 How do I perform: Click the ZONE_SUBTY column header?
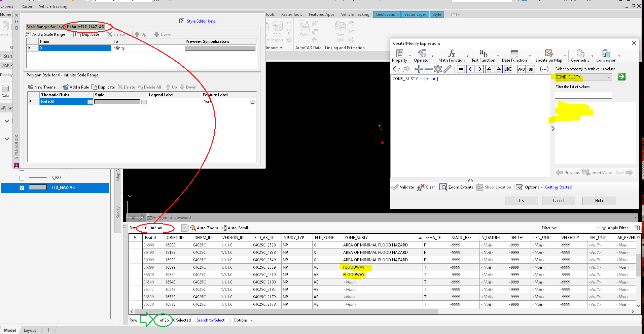(x=382, y=237)
